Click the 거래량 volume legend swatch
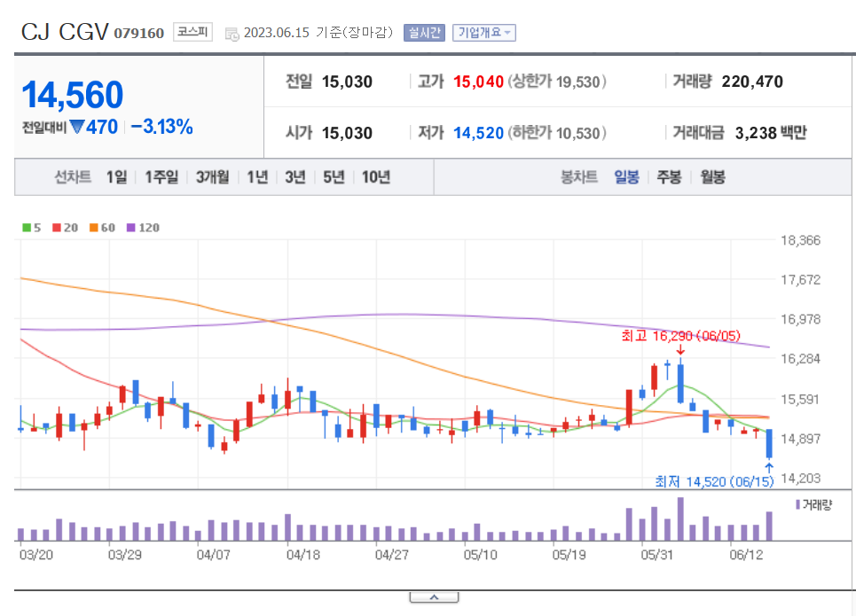Viewport: 856px width, 616px height. coord(797,504)
